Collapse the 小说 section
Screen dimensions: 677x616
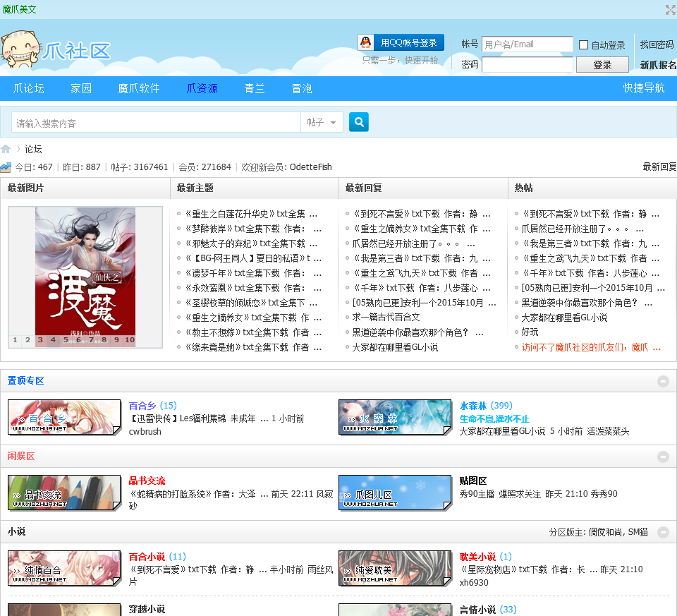pyautogui.click(x=663, y=532)
